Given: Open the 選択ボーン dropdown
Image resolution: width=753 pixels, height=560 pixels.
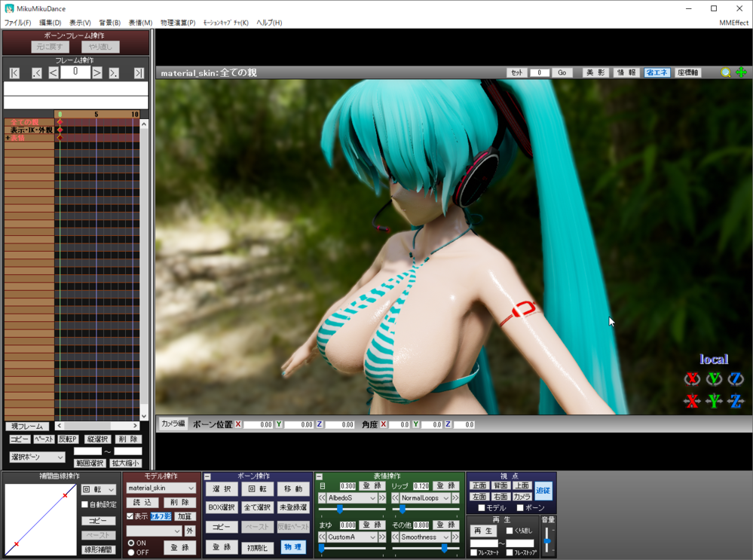Looking at the screenshot, I should pyautogui.click(x=37, y=457).
